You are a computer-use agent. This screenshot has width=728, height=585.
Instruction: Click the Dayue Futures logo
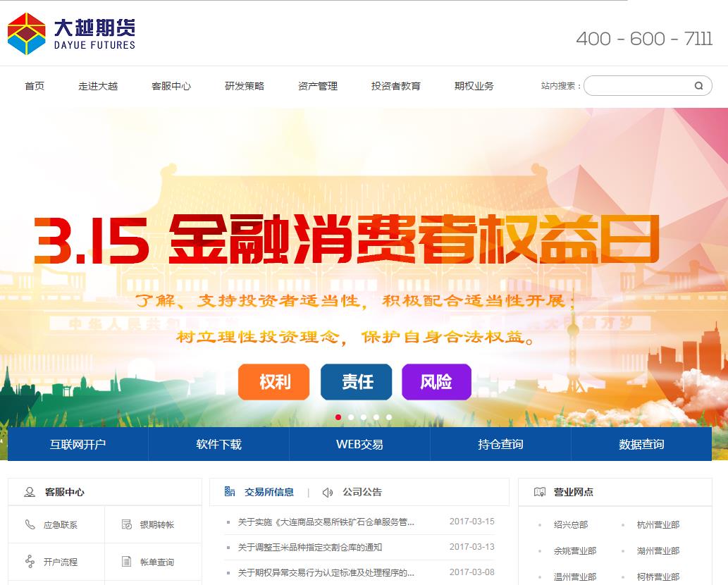coord(71,33)
